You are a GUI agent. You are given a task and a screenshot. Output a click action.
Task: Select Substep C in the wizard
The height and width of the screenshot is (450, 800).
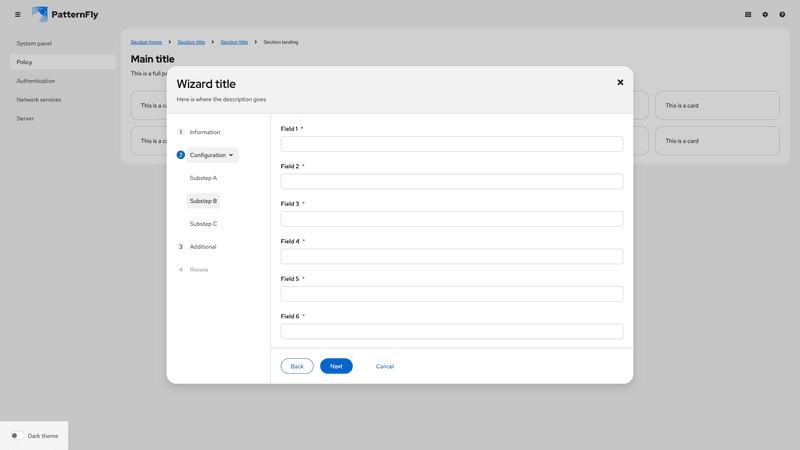coord(203,224)
